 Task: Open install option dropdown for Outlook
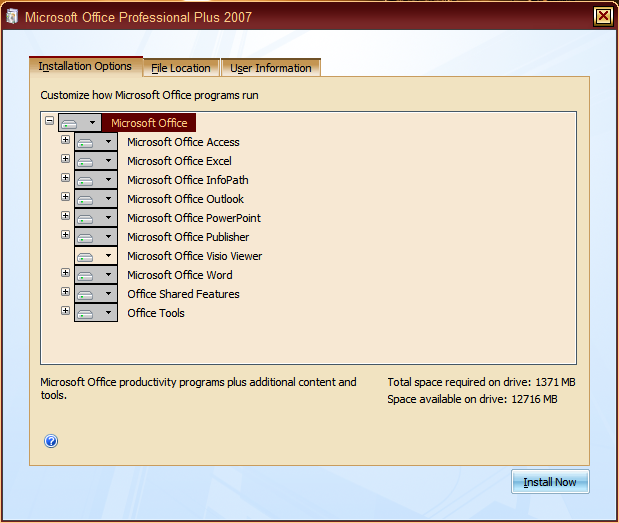[x=96, y=199]
